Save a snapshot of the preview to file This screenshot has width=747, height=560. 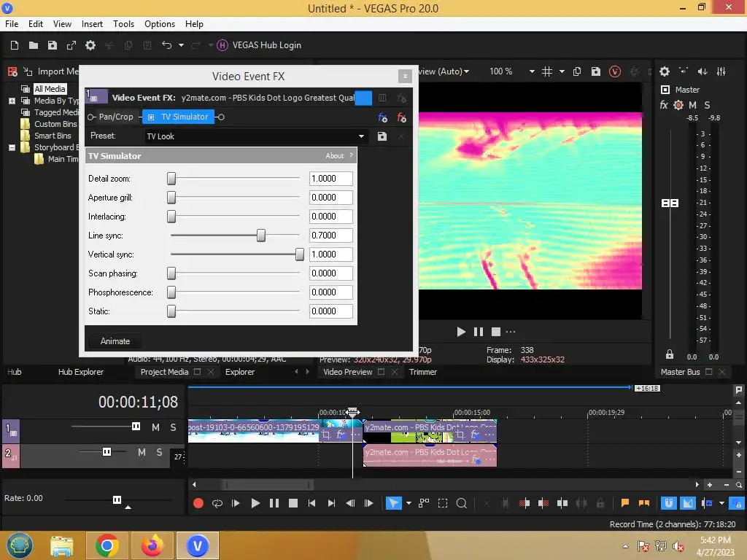coord(596,71)
